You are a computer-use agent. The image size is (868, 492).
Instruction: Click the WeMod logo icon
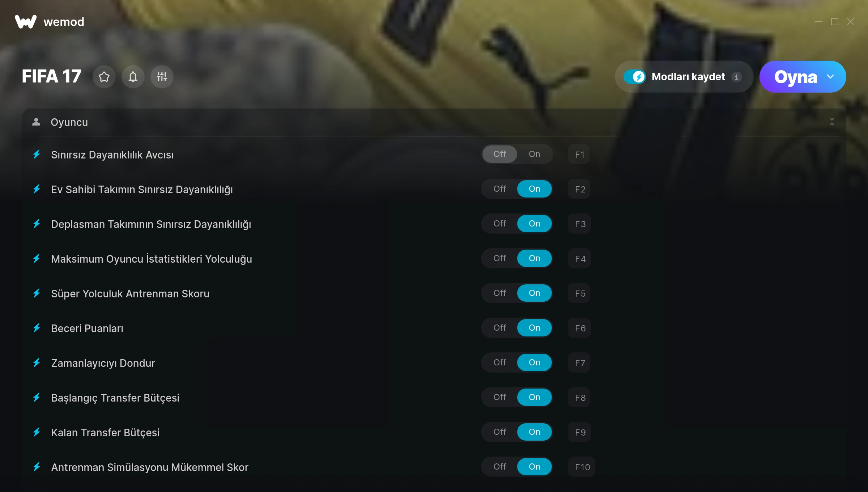click(x=25, y=22)
